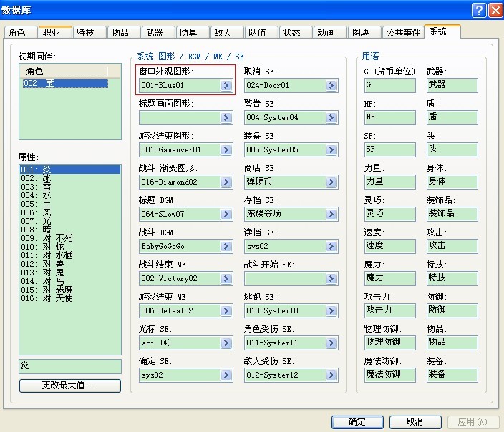Viewport: 504px width, 432px height.
Task: Click the 物理防御 term input field
Action: point(390,343)
